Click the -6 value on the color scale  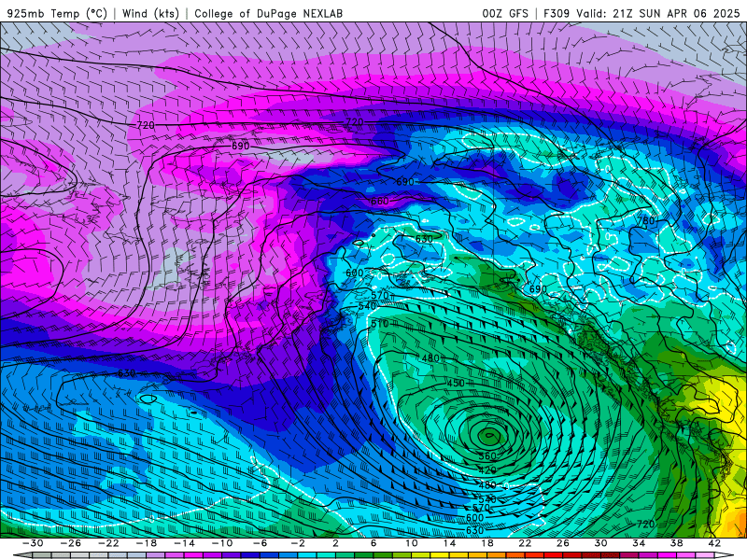pos(261,543)
